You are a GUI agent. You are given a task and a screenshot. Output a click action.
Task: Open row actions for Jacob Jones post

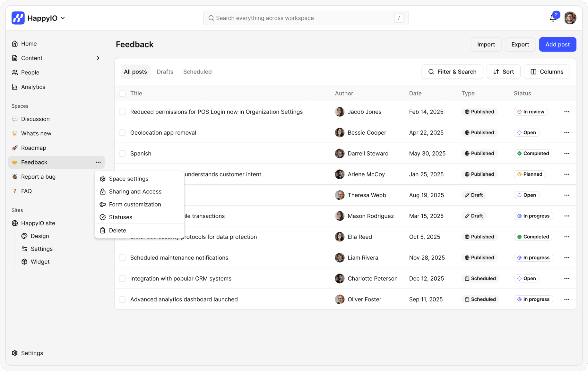[567, 112]
